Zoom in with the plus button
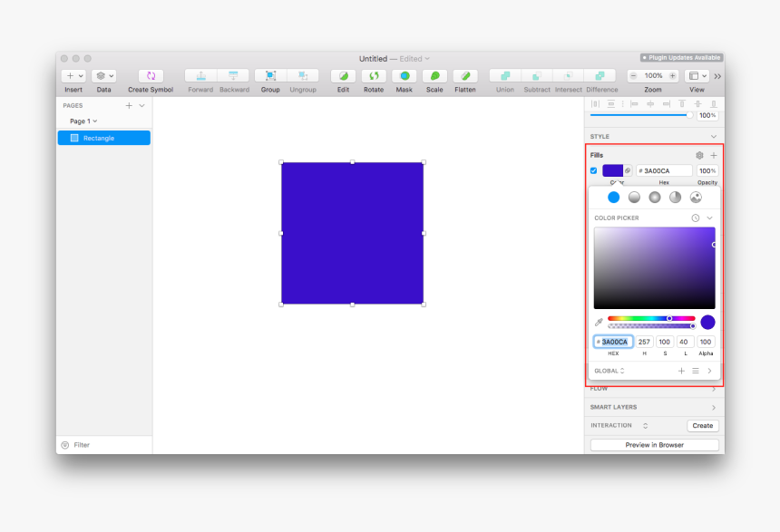This screenshot has width=780, height=532. click(x=673, y=75)
